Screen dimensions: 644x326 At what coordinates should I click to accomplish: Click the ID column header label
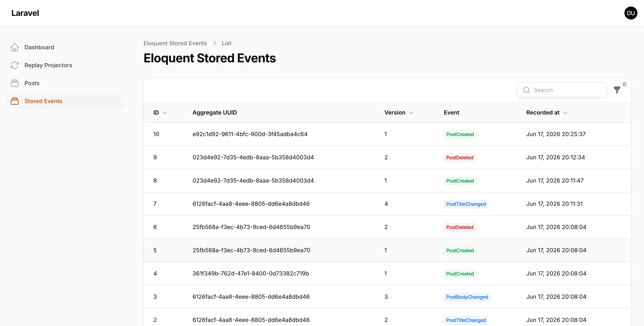(x=156, y=113)
